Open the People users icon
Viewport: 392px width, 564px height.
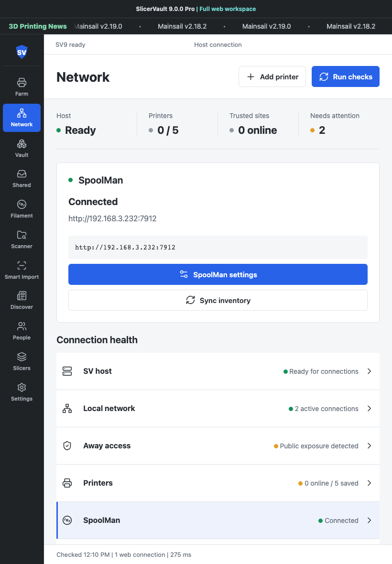point(22,326)
